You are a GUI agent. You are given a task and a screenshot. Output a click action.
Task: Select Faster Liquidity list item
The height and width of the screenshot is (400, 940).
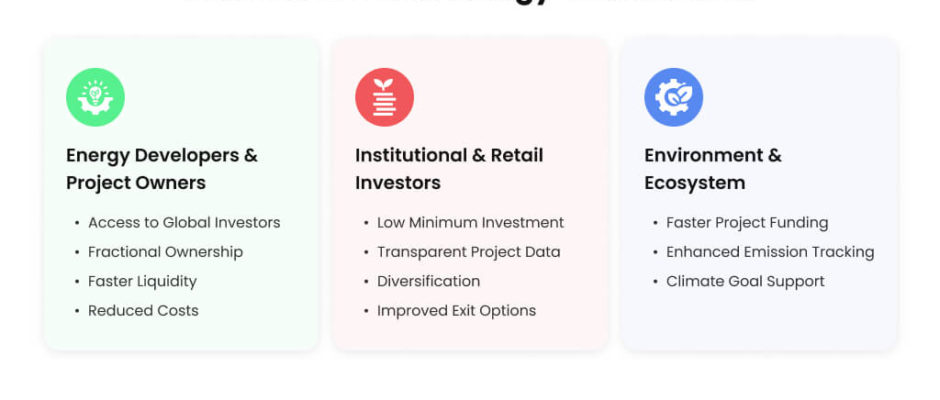[x=142, y=281]
